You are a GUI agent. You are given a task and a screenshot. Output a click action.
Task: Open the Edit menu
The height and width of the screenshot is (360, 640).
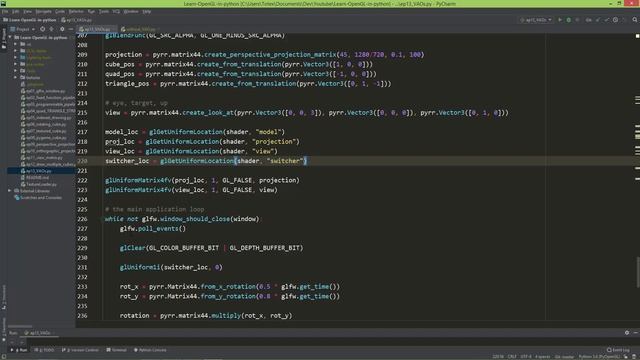click(x=16, y=11)
